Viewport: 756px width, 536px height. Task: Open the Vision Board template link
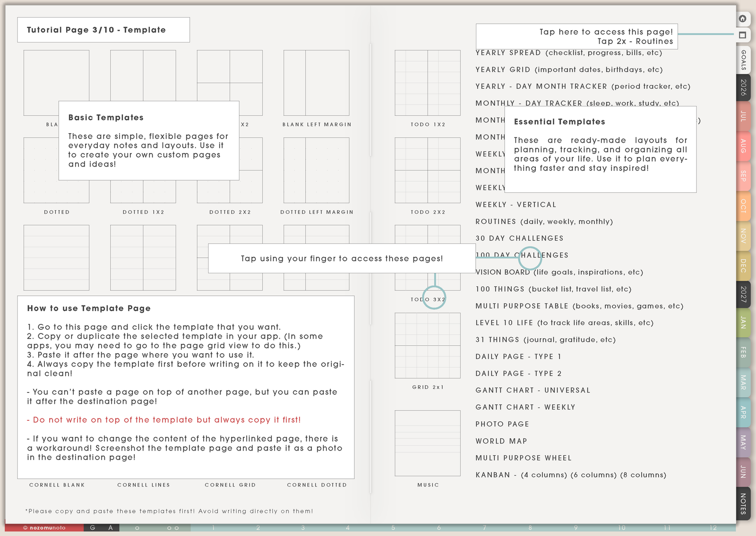coord(559,272)
